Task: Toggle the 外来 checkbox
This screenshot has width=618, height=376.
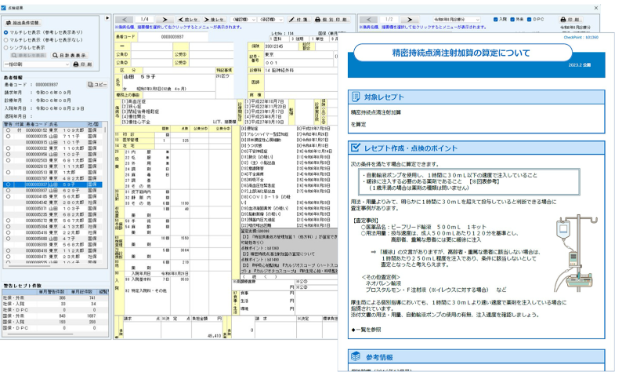Action: [512, 19]
